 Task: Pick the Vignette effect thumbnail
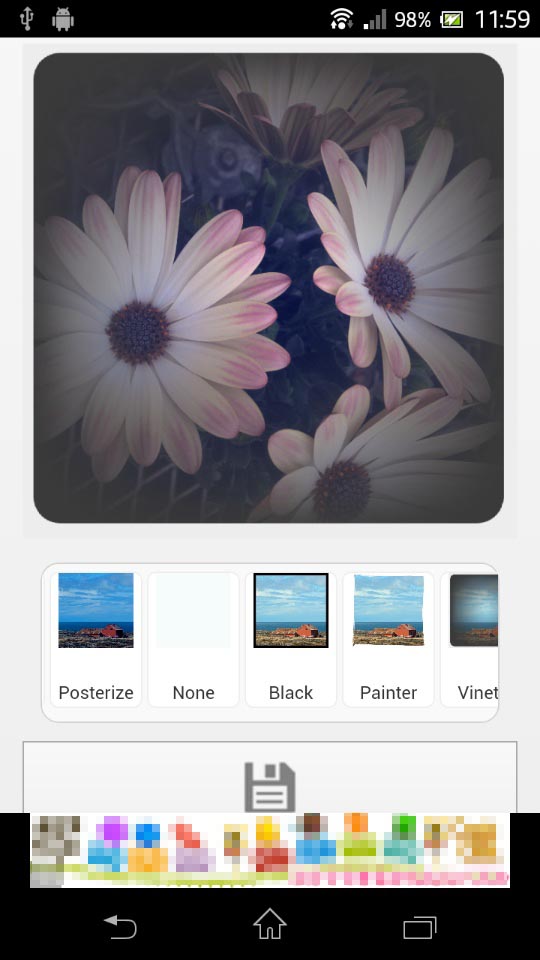point(474,610)
